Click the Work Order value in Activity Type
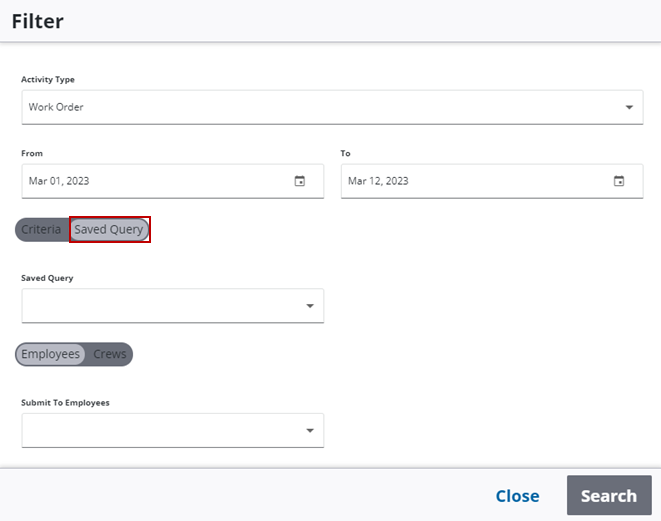661x521 pixels. (56, 107)
